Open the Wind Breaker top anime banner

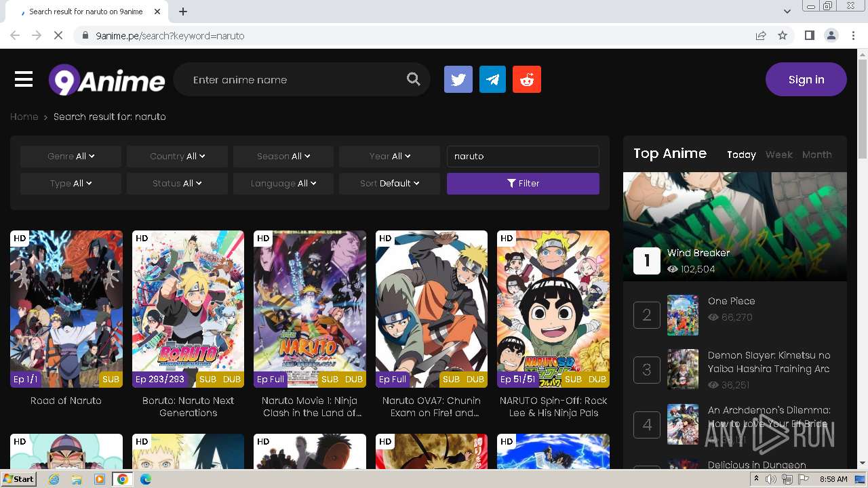coord(735,226)
